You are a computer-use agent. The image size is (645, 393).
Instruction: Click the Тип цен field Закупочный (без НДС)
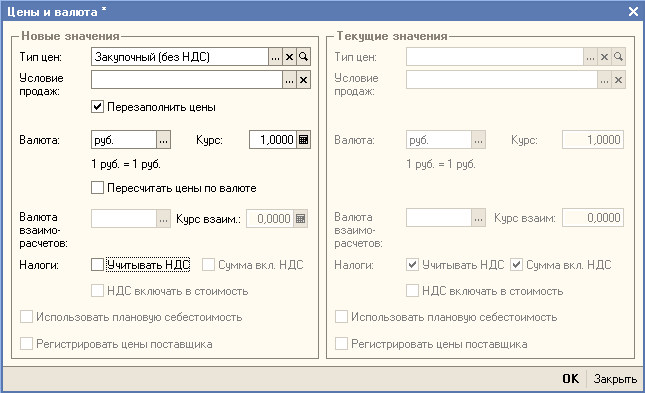tap(180, 57)
